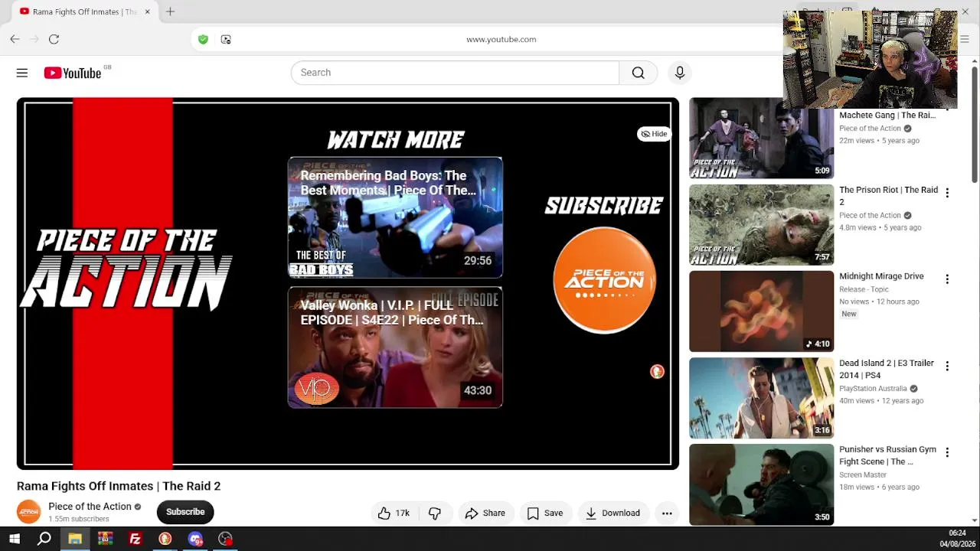Screen dimensions: 980x551
Task: Click the Release - Topic channel name
Action: tap(864, 289)
